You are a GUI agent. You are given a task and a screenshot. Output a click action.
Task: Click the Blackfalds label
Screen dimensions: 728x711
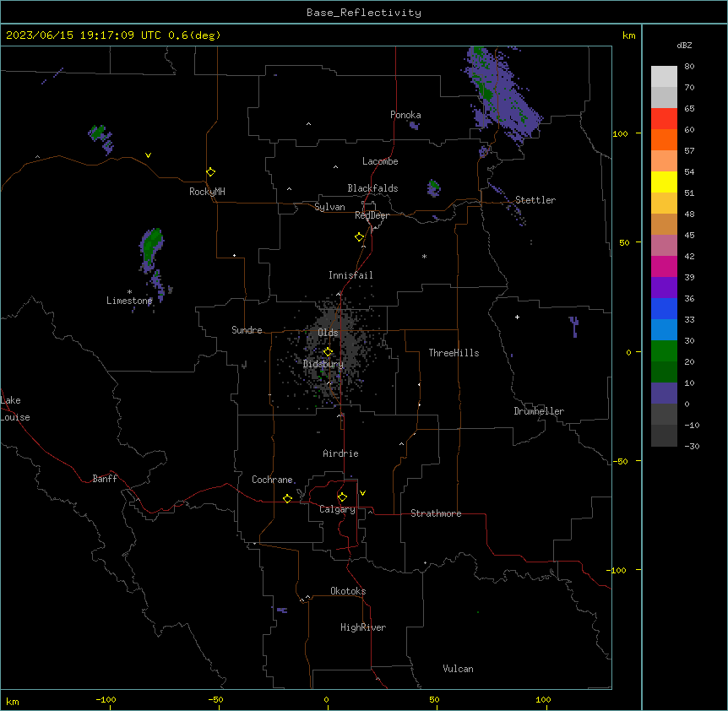(x=372, y=188)
